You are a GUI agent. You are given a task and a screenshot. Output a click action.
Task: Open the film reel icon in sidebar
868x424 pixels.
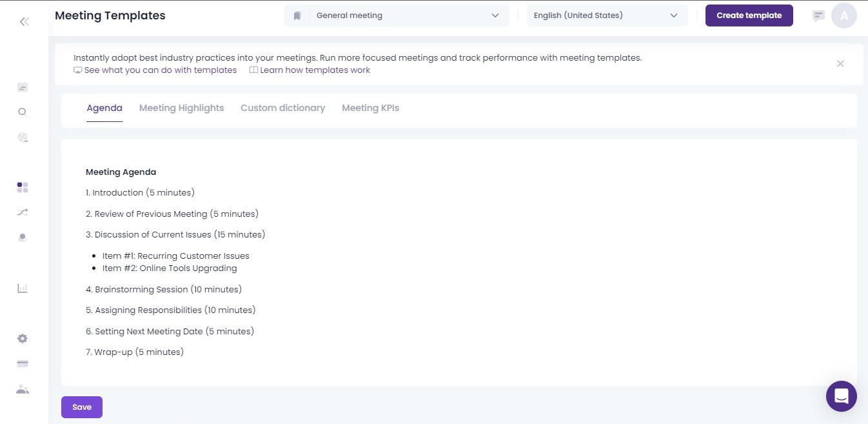pyautogui.click(x=23, y=137)
